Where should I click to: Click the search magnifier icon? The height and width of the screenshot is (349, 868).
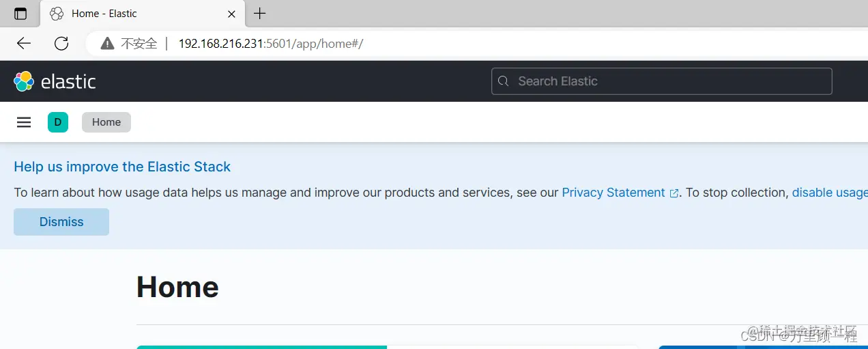[x=504, y=81]
